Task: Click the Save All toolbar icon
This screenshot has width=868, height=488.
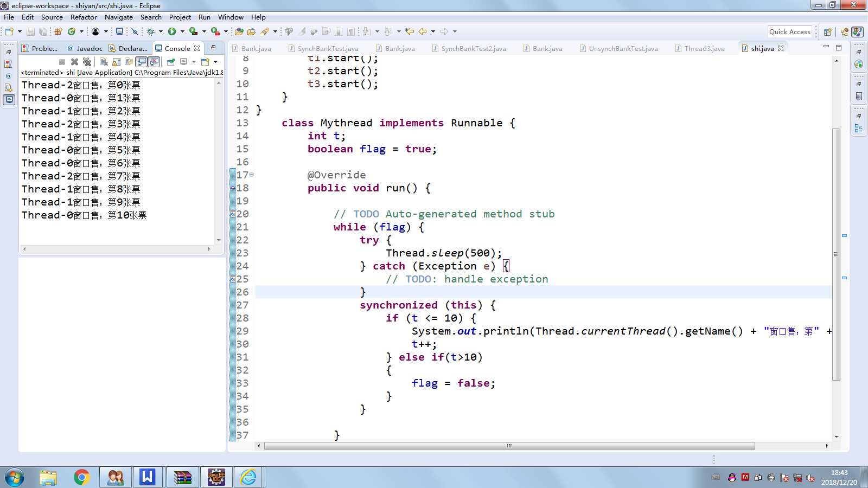Action: point(43,31)
